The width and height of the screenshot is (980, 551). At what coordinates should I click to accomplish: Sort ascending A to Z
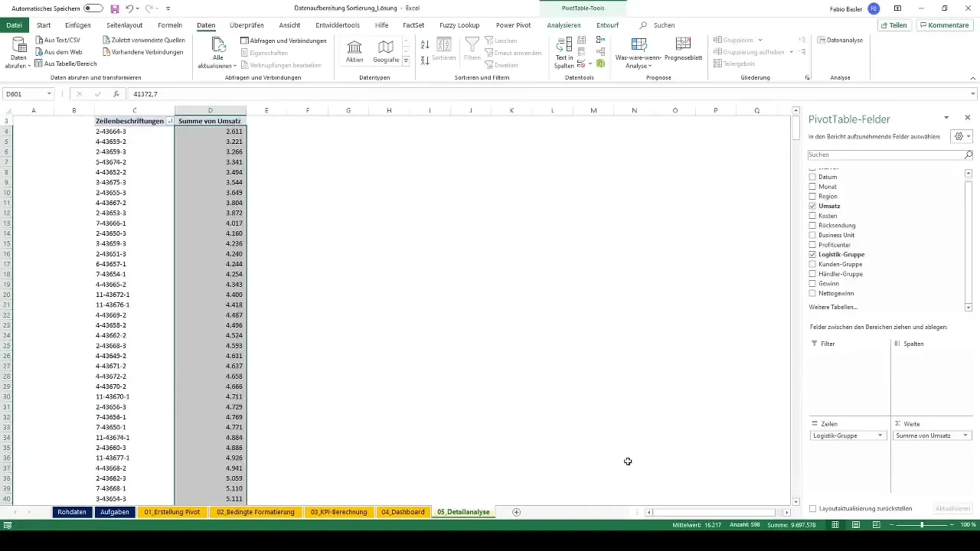pos(426,45)
